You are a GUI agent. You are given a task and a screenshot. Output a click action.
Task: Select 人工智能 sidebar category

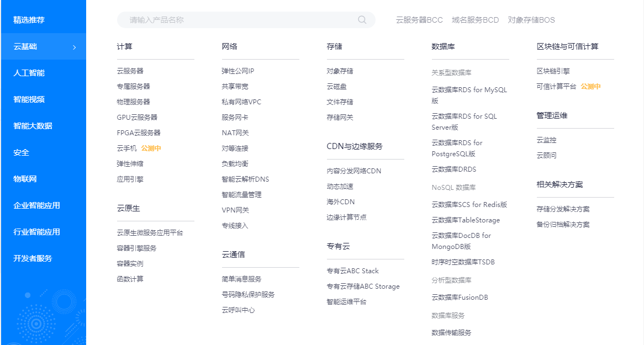coord(29,73)
